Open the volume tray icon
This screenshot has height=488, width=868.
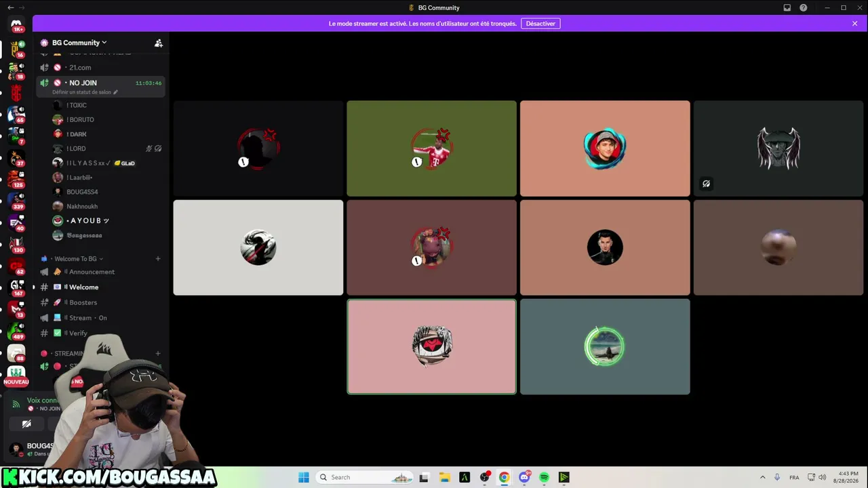pyautogui.click(x=823, y=477)
